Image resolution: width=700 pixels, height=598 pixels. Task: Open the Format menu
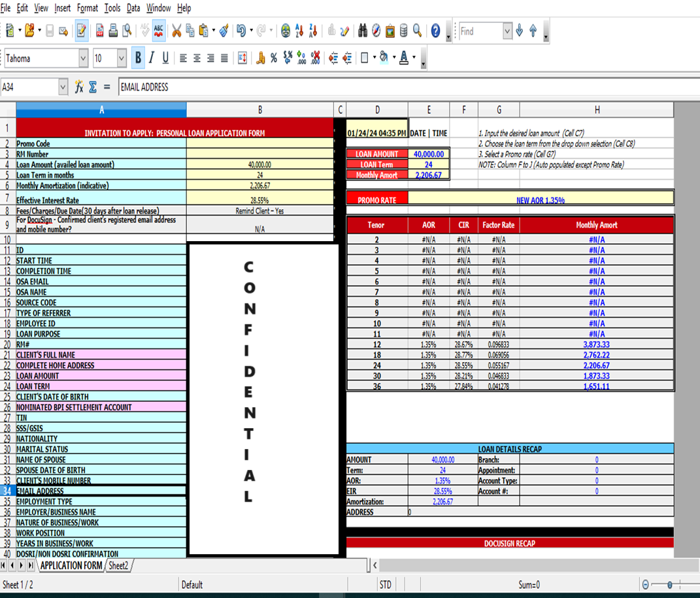(88, 8)
